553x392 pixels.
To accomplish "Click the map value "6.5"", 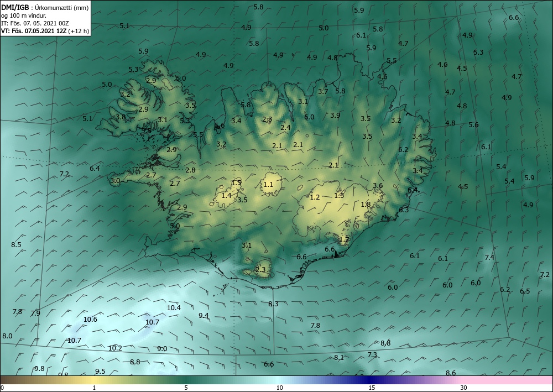I will 525,291.
